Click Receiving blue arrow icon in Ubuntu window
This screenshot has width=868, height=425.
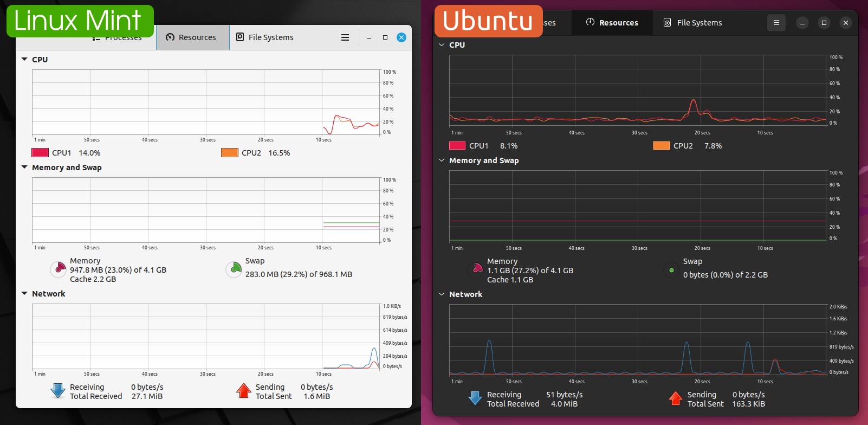click(x=475, y=398)
